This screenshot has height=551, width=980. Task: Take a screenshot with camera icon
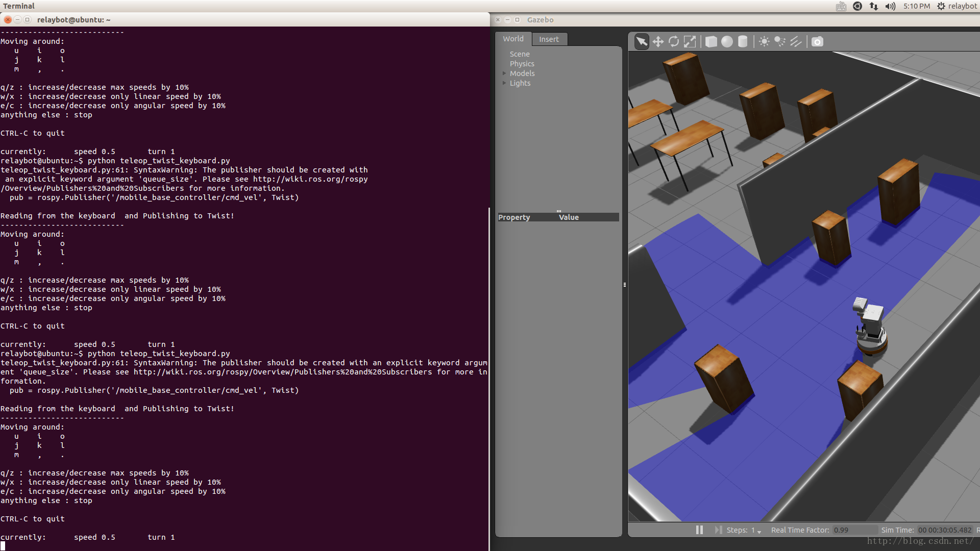pyautogui.click(x=817, y=41)
